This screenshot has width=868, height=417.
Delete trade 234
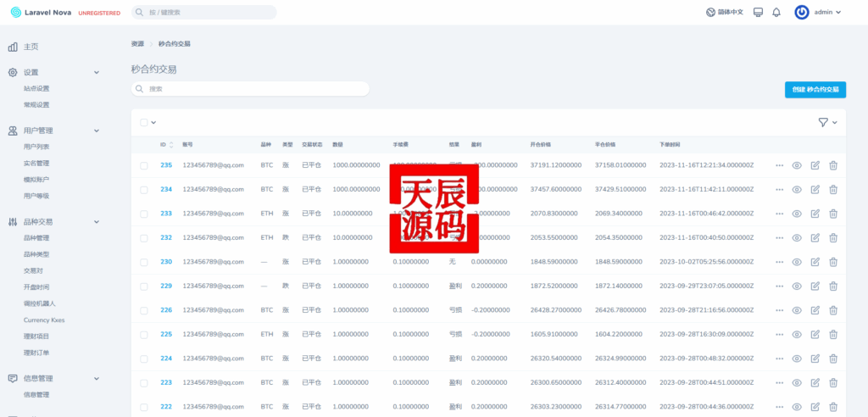point(833,189)
